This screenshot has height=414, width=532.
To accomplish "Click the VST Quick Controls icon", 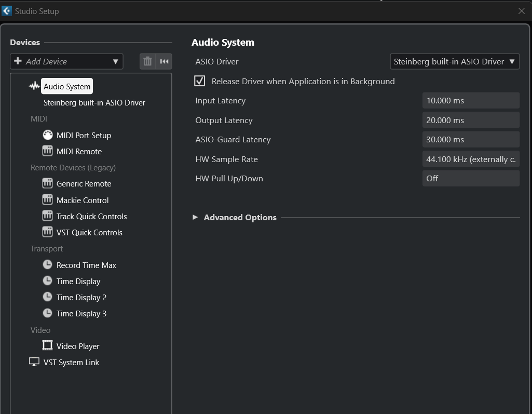I will coord(48,232).
